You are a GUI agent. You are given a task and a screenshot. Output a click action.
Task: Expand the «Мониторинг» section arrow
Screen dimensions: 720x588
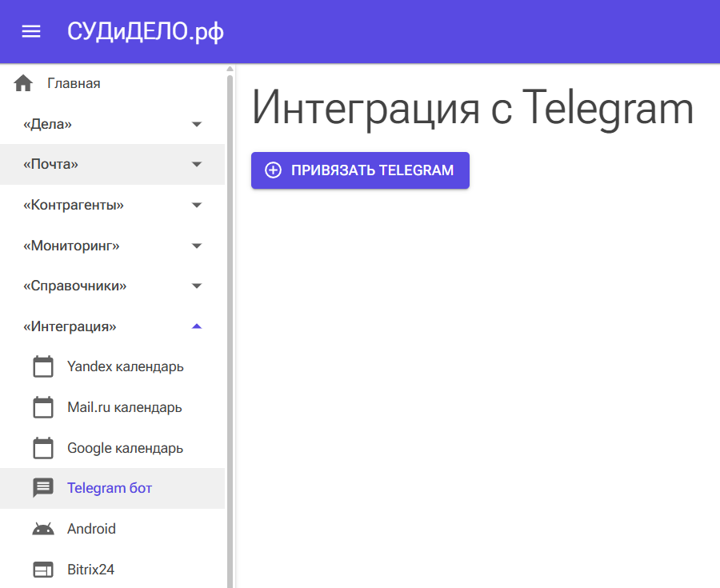point(197,246)
